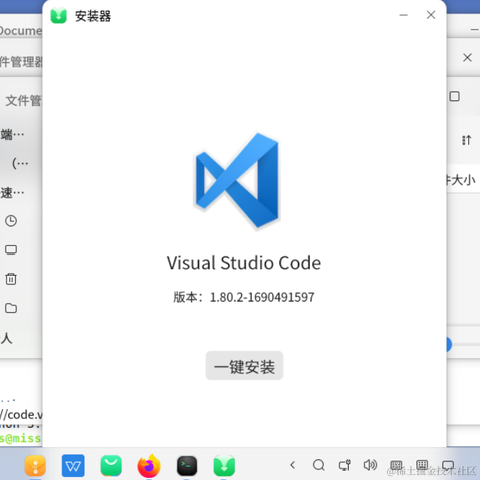This screenshot has width=480, height=480.
Task: Click the first keyboard tray icon
Action: tap(396, 465)
